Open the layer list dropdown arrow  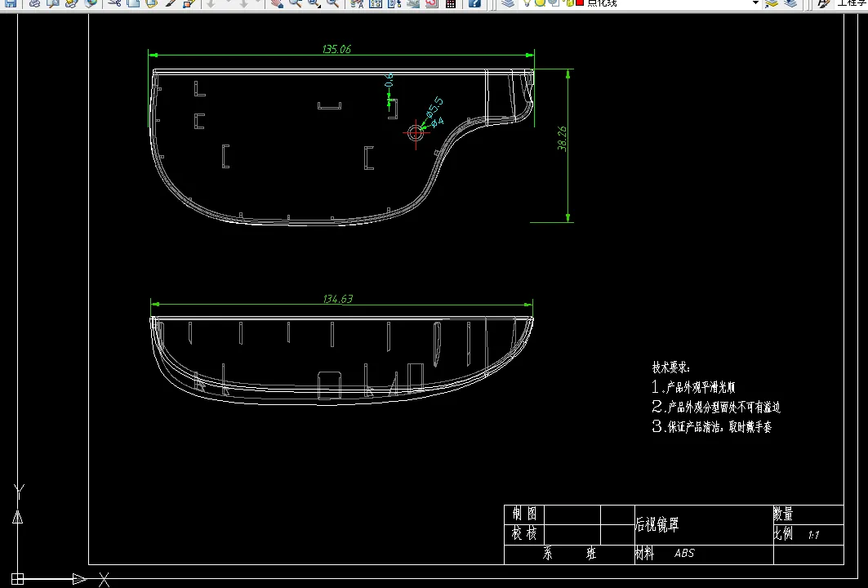coord(755,2)
